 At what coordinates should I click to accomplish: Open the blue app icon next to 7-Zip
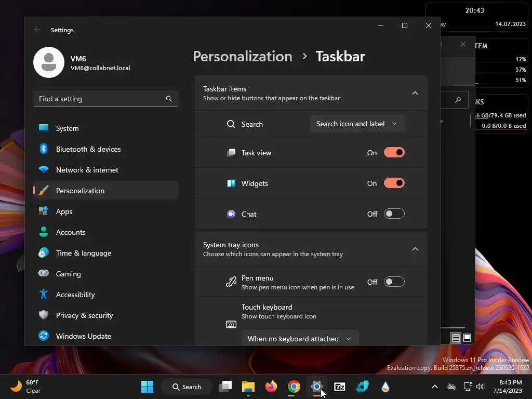pyautogui.click(x=362, y=387)
